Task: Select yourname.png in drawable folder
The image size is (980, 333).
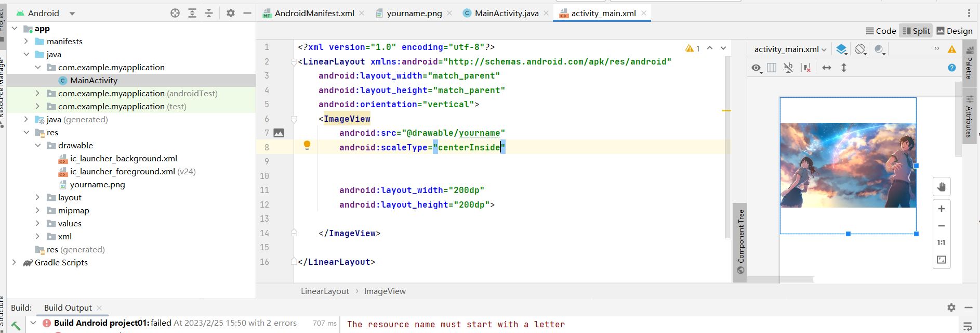Action: (97, 184)
